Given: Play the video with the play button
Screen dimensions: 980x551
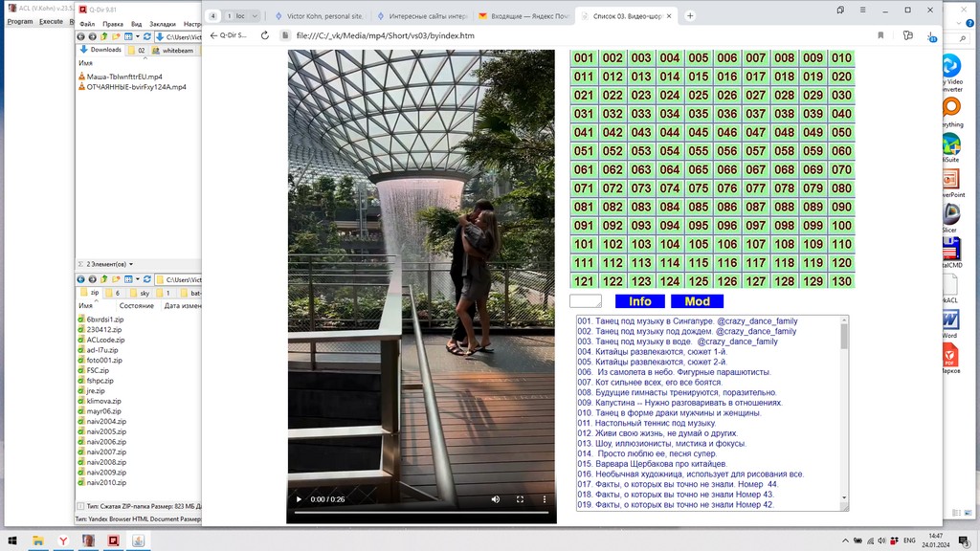Looking at the screenshot, I should (x=299, y=499).
